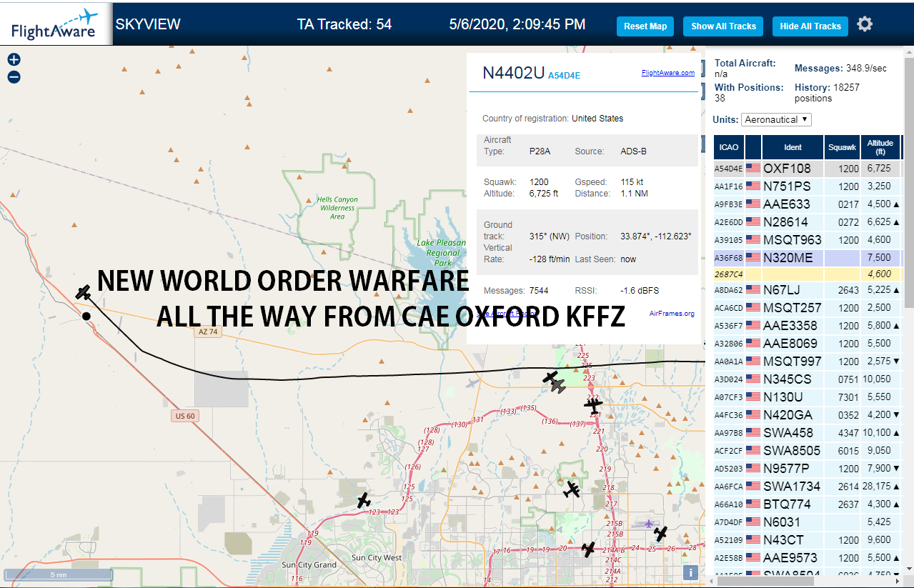
Task: Select the AAE633 row
Action: click(x=808, y=204)
